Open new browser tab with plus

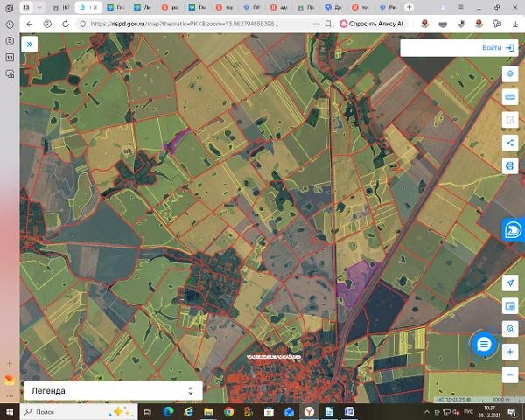coord(409,7)
